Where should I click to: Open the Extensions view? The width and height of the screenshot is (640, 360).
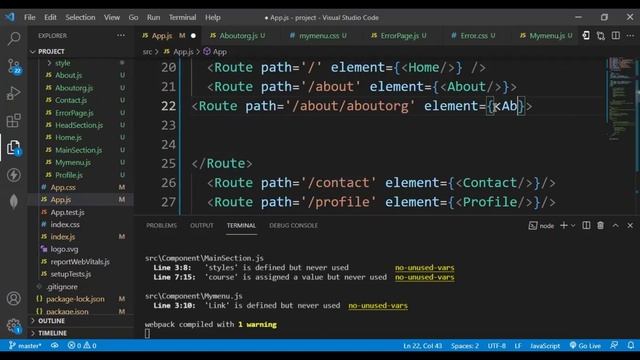click(x=13, y=120)
